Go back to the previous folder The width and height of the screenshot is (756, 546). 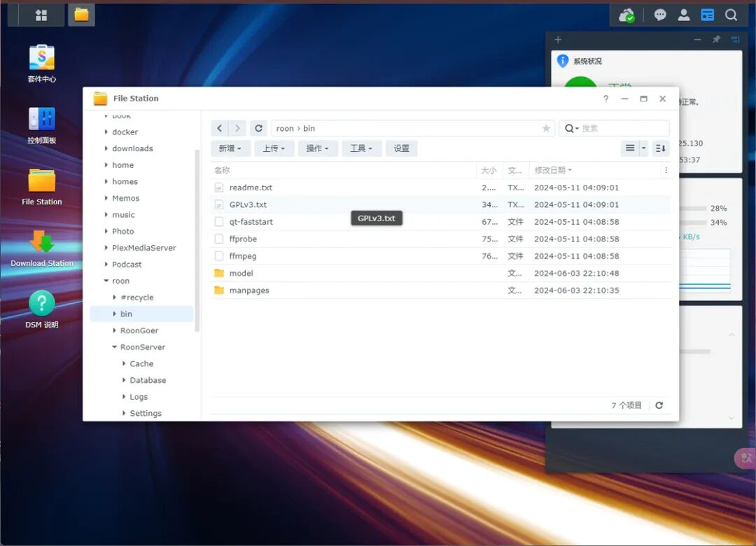(219, 128)
